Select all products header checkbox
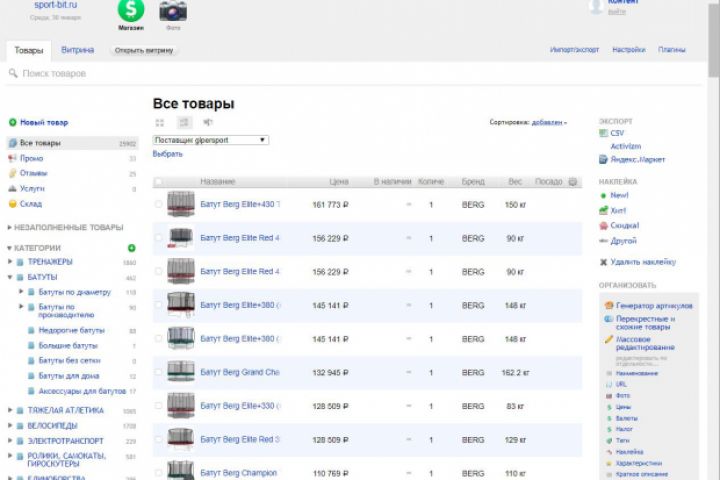This screenshot has width=720, height=480. click(x=158, y=181)
